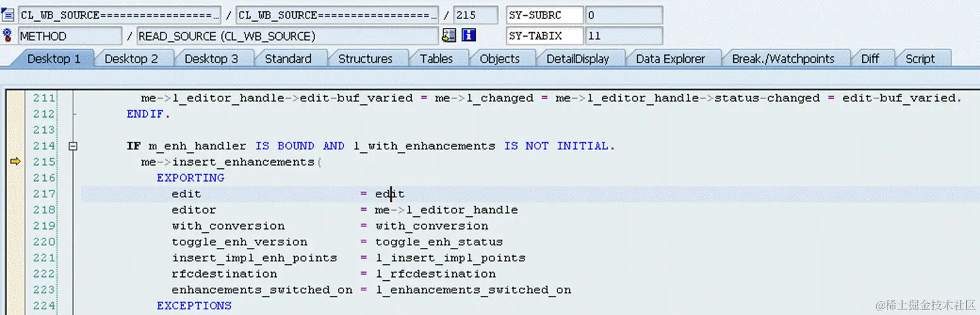Collapse the IF block at line 214
The image size is (980, 315).
[73, 146]
